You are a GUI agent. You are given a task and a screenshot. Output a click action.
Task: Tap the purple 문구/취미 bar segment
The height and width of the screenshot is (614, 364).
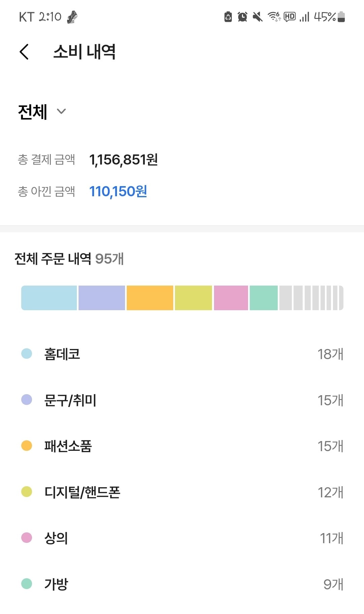[x=102, y=298]
